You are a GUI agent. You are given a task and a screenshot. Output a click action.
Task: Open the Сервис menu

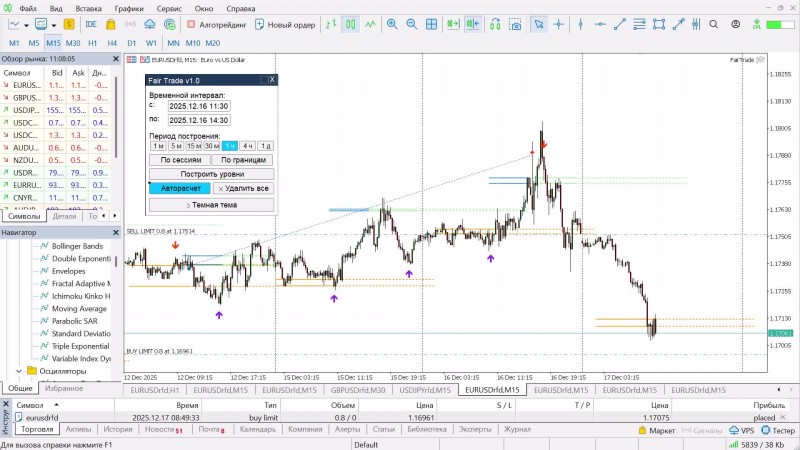point(169,8)
